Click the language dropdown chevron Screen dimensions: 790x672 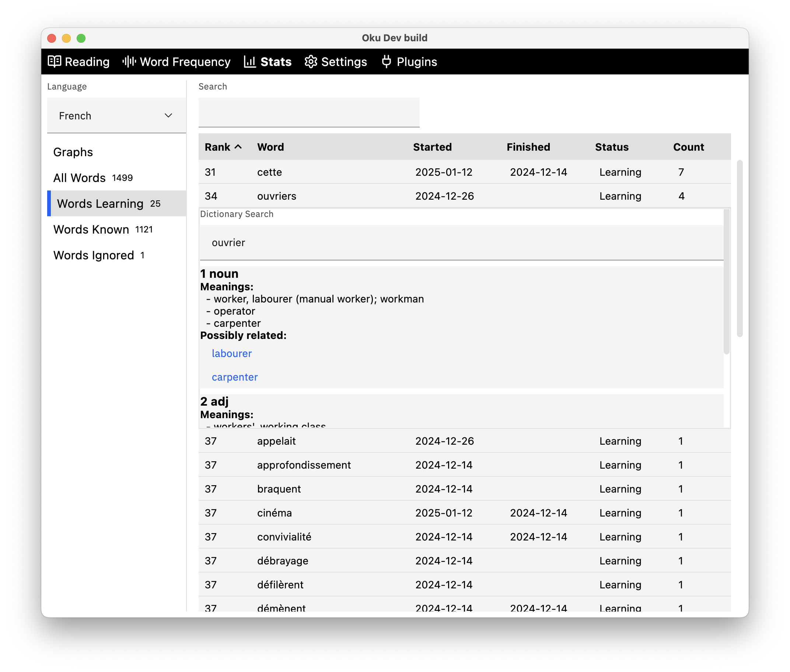tap(168, 115)
